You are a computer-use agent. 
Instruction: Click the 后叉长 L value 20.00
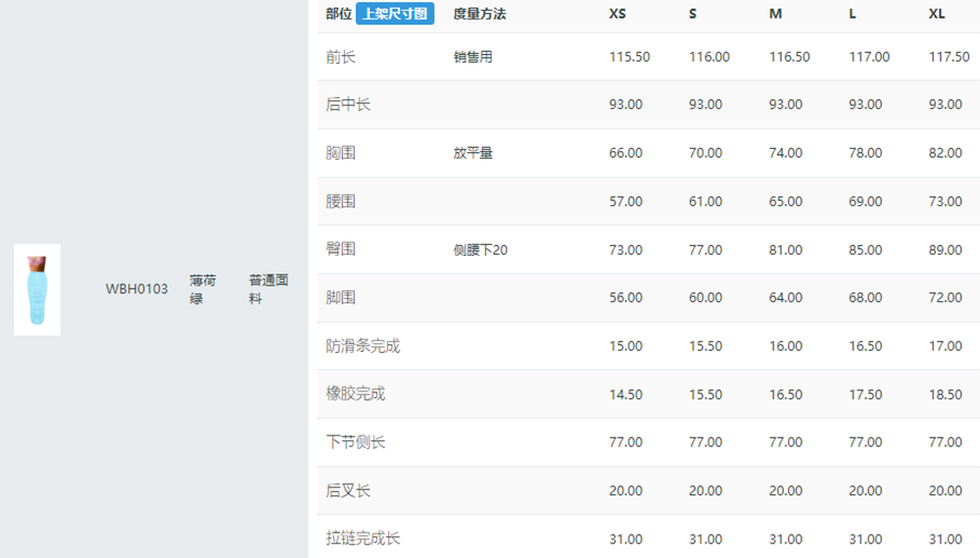click(865, 490)
